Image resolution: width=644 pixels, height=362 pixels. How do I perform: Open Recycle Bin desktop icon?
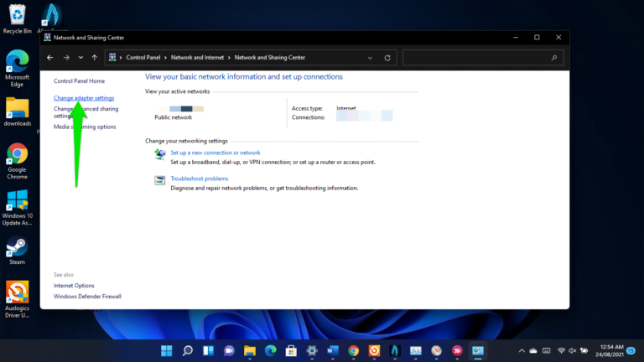17,18
